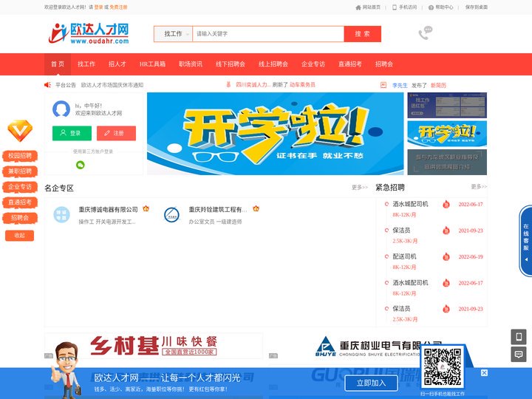Screen dimensions: 532x399
Task: Open the 找工作 navigation tab
Action: pyautogui.click(x=86, y=64)
